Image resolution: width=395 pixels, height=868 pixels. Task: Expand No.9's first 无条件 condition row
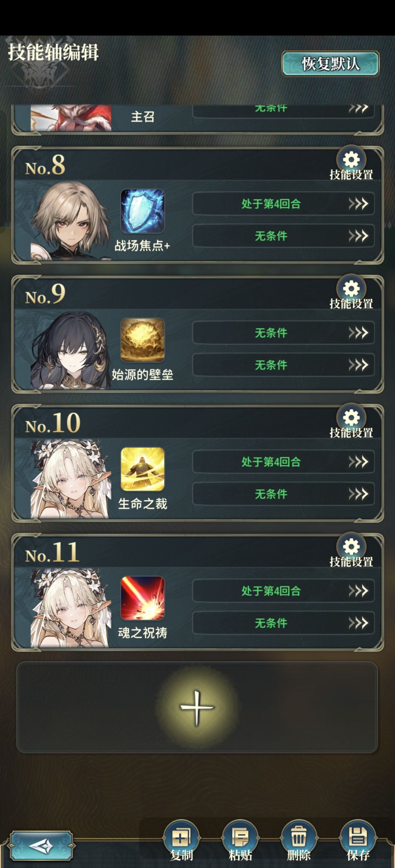[x=283, y=333]
